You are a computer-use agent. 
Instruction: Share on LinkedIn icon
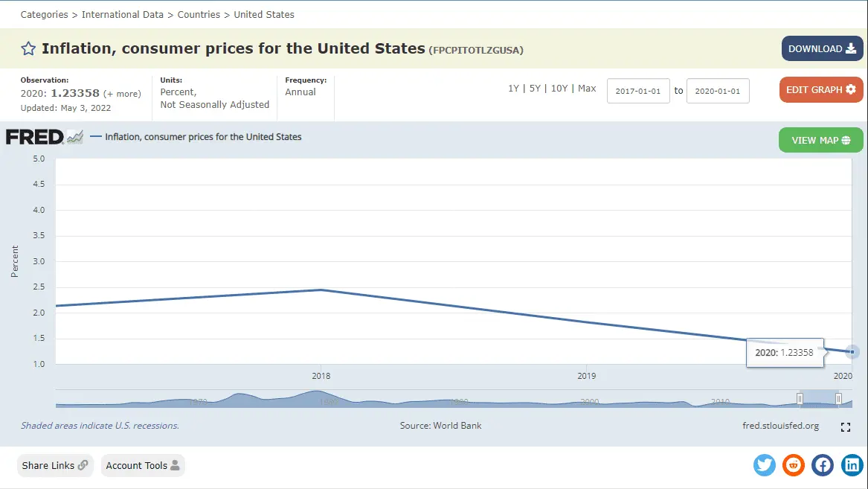pyautogui.click(x=852, y=465)
